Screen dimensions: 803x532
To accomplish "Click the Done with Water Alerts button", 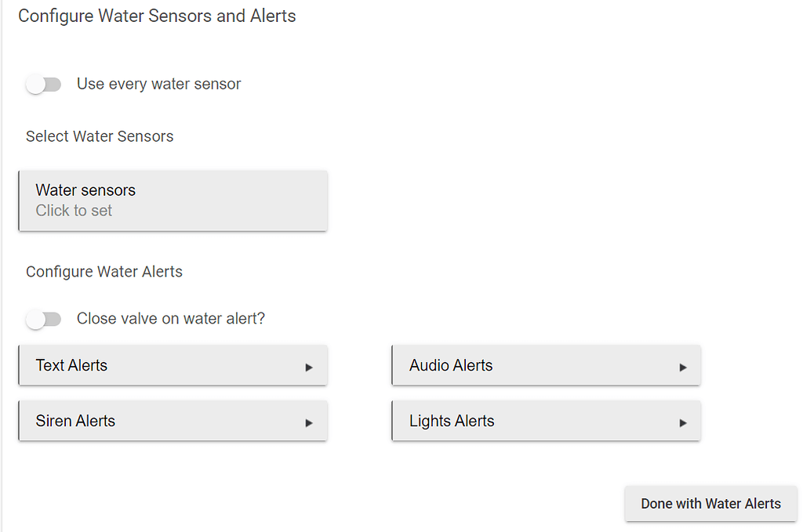I will [710, 504].
